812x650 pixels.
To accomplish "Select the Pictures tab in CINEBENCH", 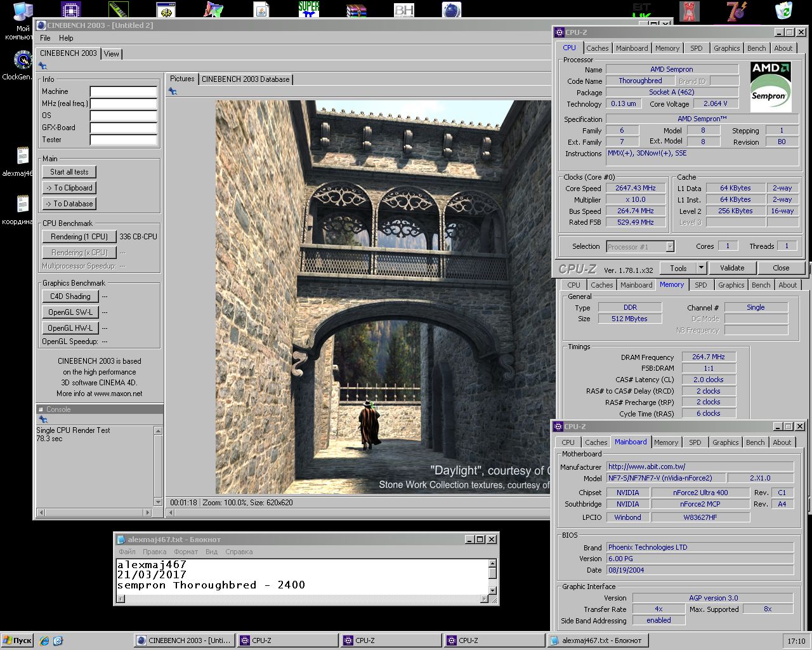I will tap(182, 79).
